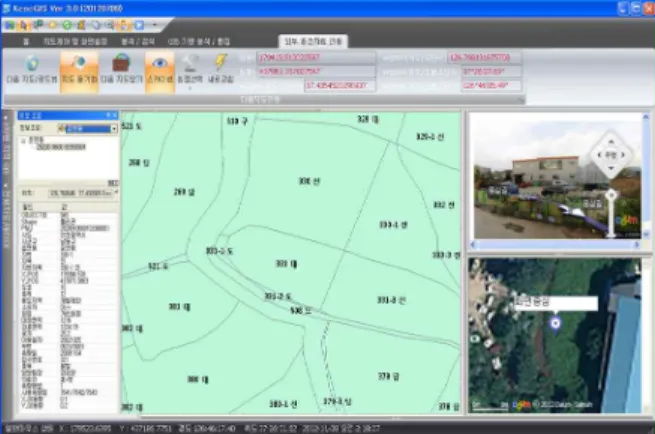Toggle the eye icon sky view button
655x434 pixels.
[x=160, y=71]
